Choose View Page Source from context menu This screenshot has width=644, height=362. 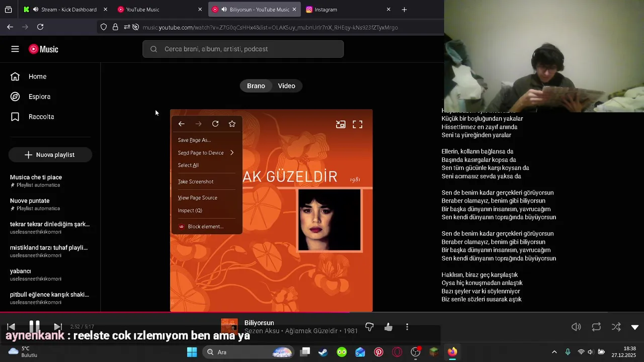pyautogui.click(x=206, y=198)
